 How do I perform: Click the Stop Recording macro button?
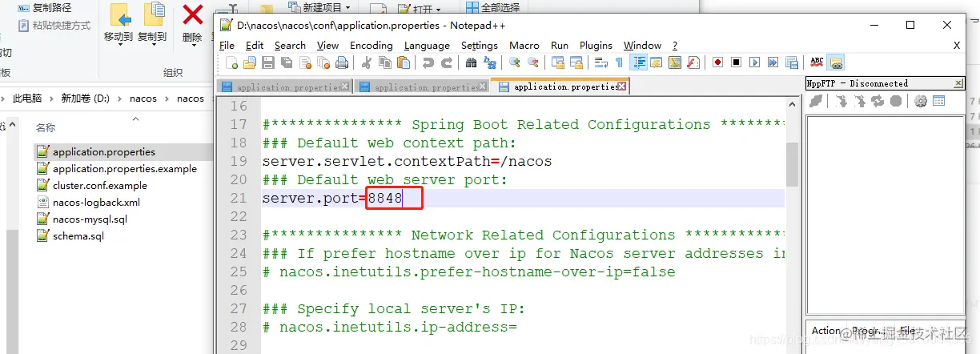coord(736,62)
